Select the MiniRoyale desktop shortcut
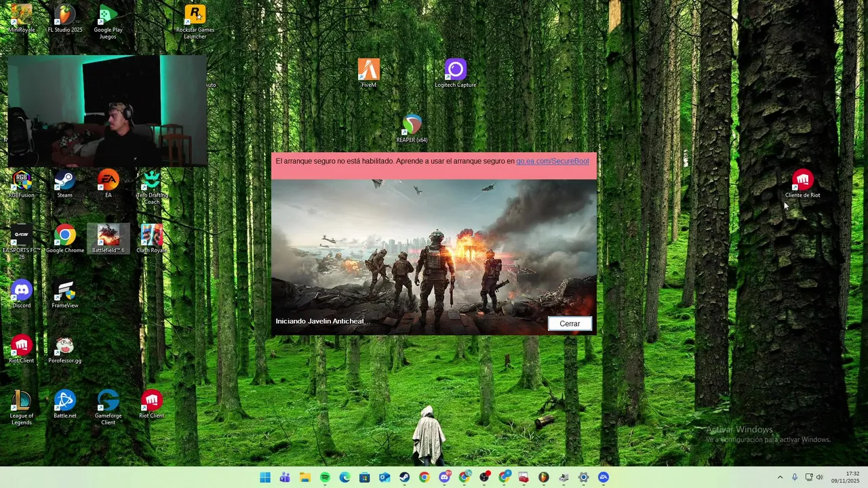The image size is (868, 488). pos(22,19)
